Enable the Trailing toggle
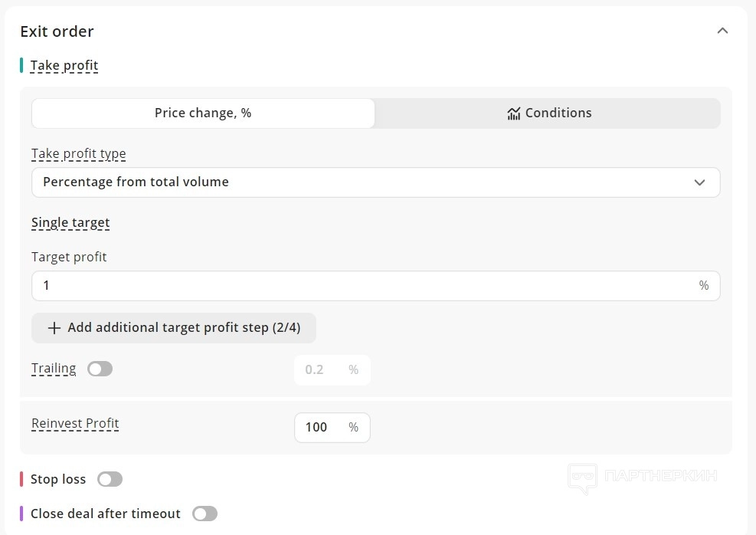The width and height of the screenshot is (756, 535). [100, 369]
